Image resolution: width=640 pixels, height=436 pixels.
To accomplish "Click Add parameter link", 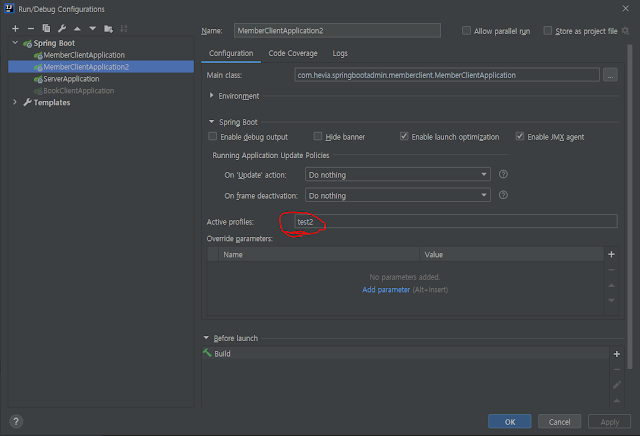I will [386, 290].
